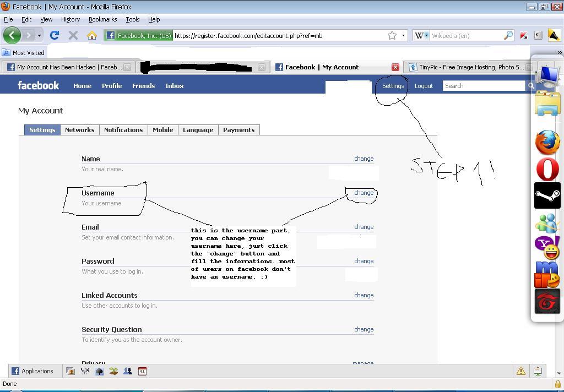Viewport: 564px width, 392px height.
Task: Click change link for Username
Action: [x=364, y=193]
